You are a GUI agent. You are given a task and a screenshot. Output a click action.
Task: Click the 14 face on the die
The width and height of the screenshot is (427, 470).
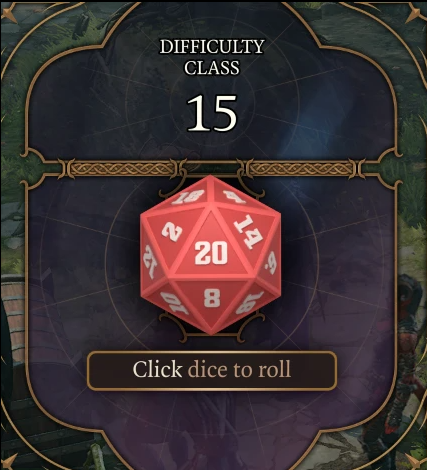(247, 231)
